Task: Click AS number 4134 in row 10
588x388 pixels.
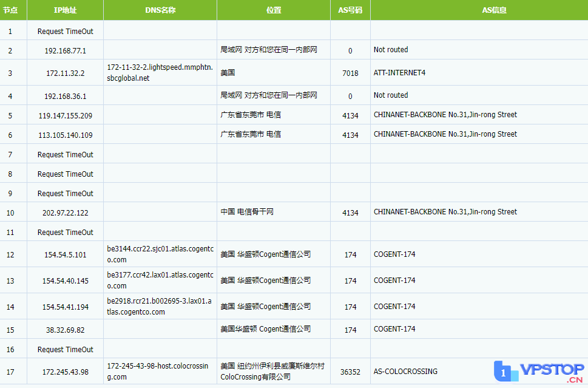Action: (350, 213)
